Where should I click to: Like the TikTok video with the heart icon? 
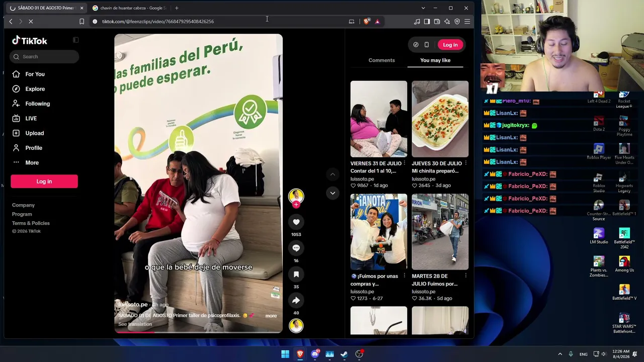pyautogui.click(x=296, y=222)
